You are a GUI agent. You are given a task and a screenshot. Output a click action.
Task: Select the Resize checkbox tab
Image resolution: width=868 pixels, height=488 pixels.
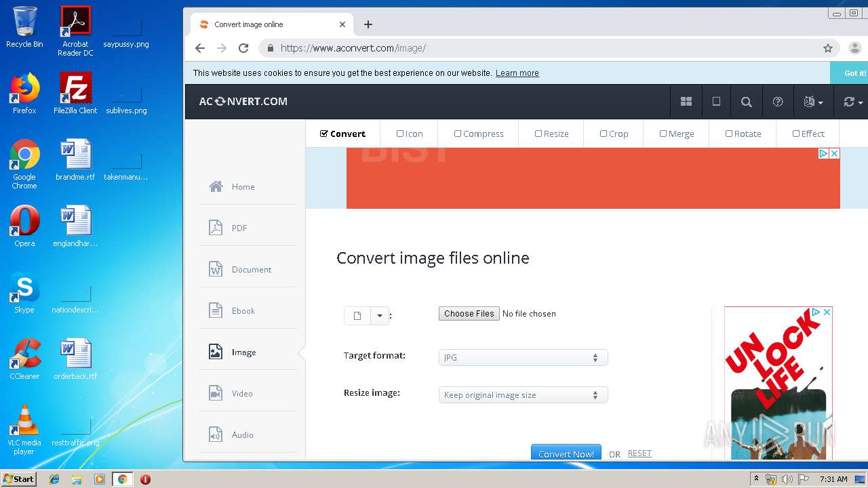pos(551,134)
